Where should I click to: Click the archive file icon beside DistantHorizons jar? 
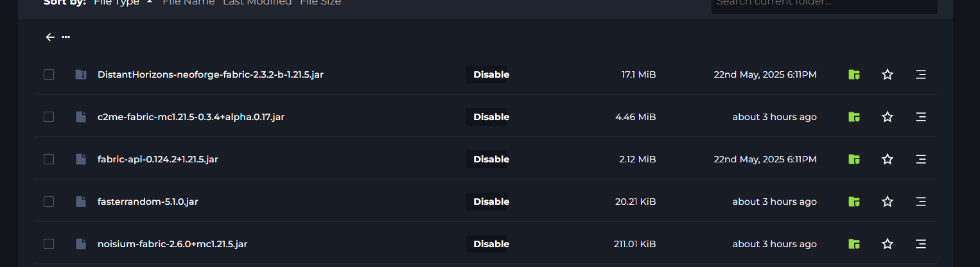pyautogui.click(x=80, y=74)
